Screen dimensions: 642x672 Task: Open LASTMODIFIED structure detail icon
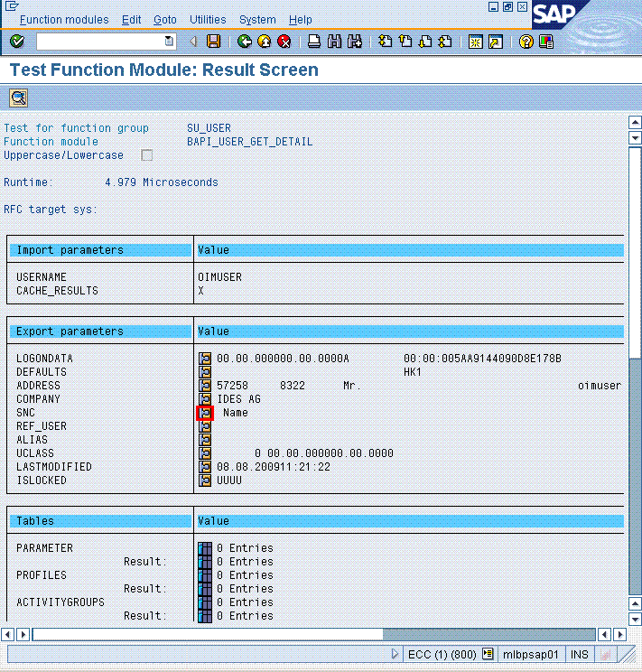pyautogui.click(x=205, y=467)
